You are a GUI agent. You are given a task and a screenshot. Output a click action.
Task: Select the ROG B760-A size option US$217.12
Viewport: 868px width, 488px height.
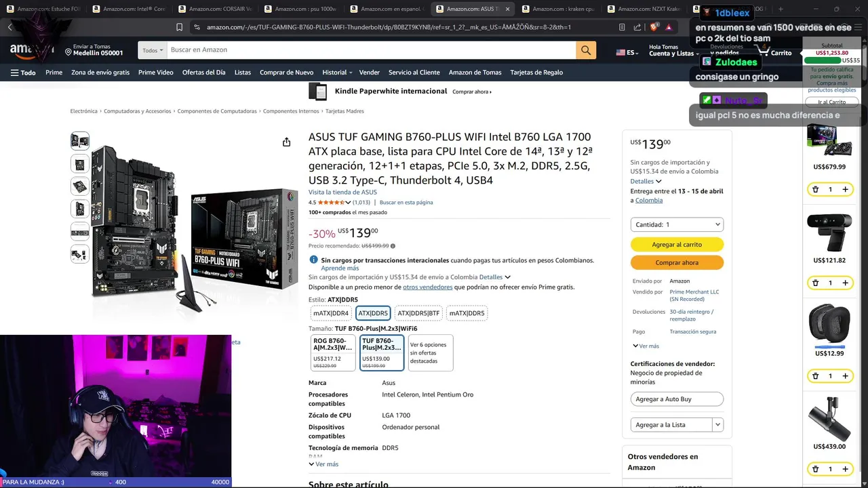tap(333, 353)
